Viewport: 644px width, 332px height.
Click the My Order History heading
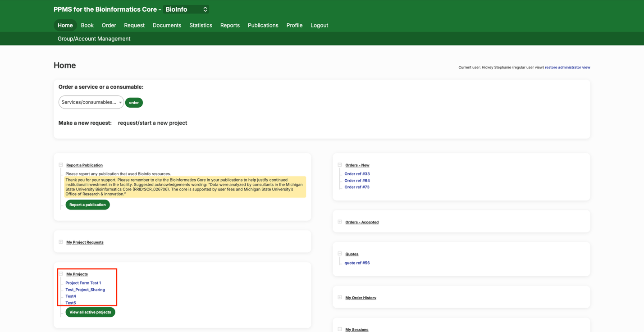[x=361, y=298]
